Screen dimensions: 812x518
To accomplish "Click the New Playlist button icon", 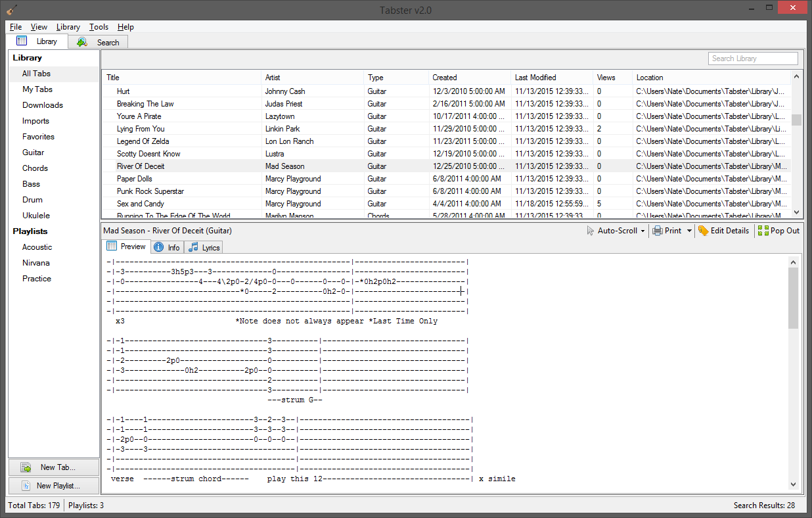I will [x=26, y=486].
